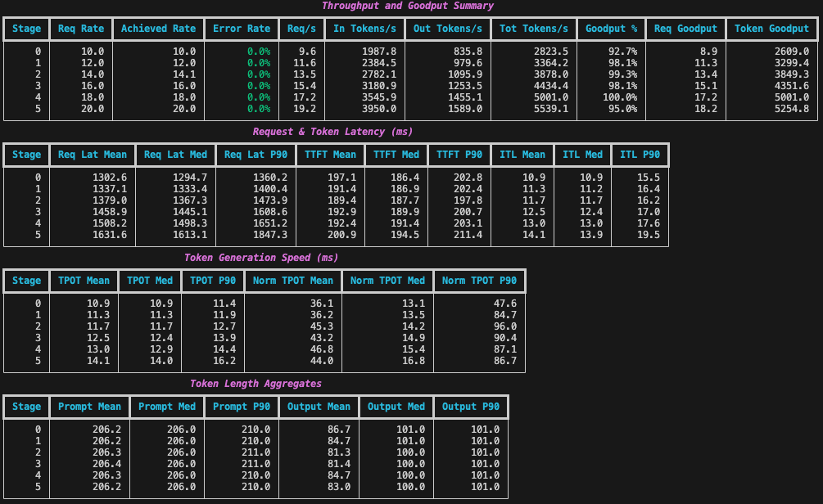The image size is (823, 504).
Task: Click the Req Lat Med value "1294.7"
Action: point(190,178)
